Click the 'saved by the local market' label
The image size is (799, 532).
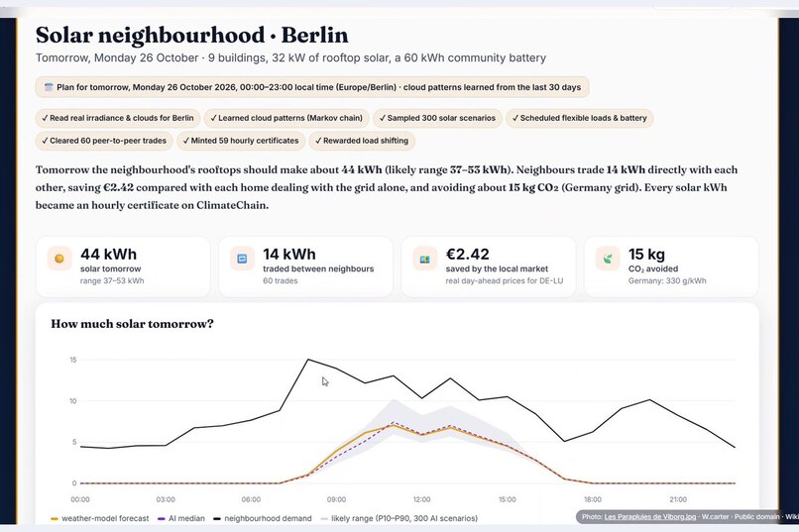click(497, 268)
